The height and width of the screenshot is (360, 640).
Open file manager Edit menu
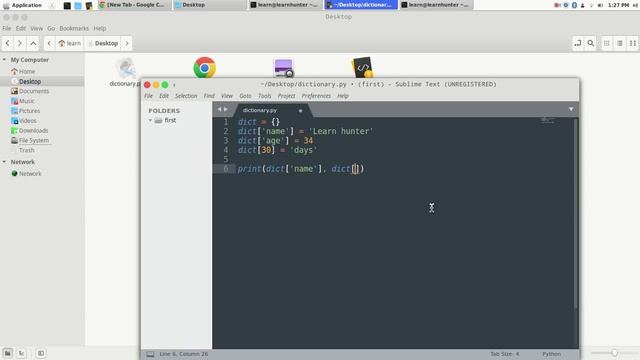pyautogui.click(x=20, y=28)
